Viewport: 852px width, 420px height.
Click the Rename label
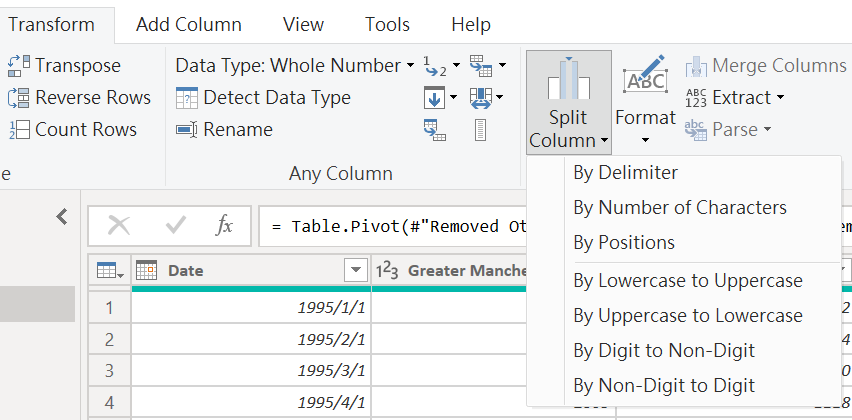click(x=238, y=130)
